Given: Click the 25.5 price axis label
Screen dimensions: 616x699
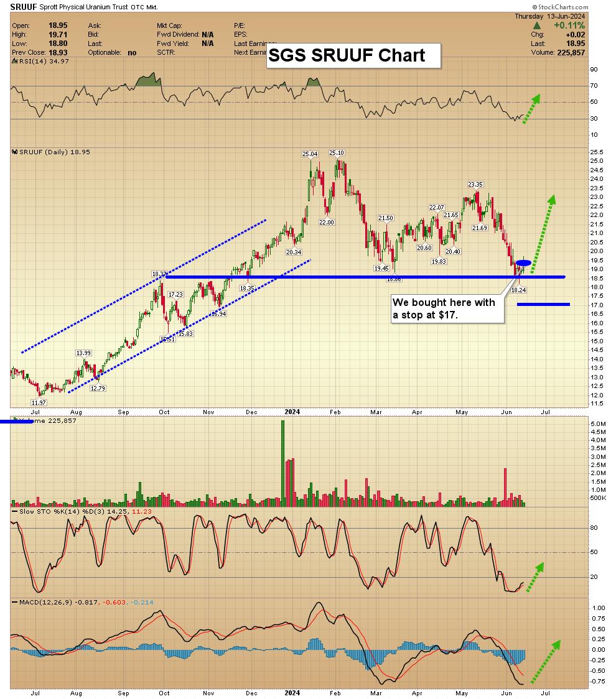Looking at the screenshot, I should coord(596,152).
